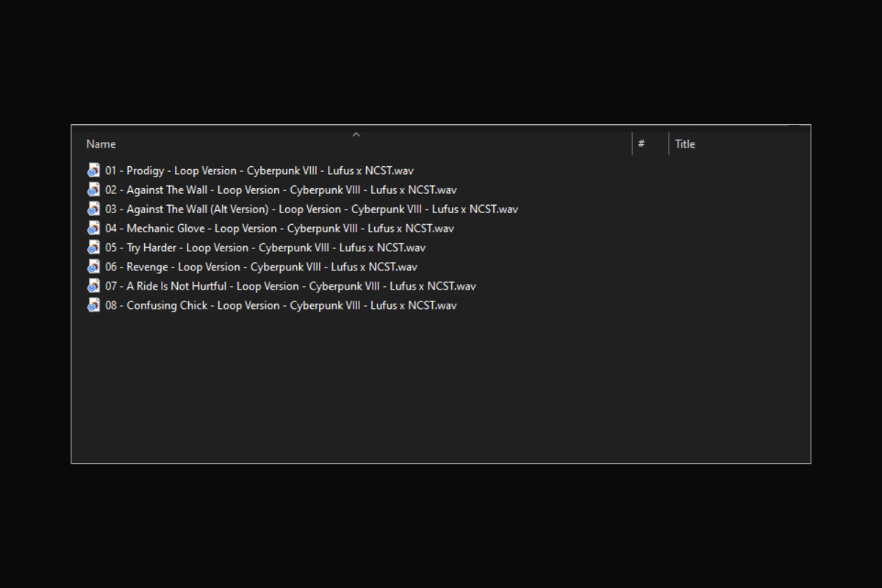
Task: Sort by the # track number column
Action: pyautogui.click(x=642, y=144)
